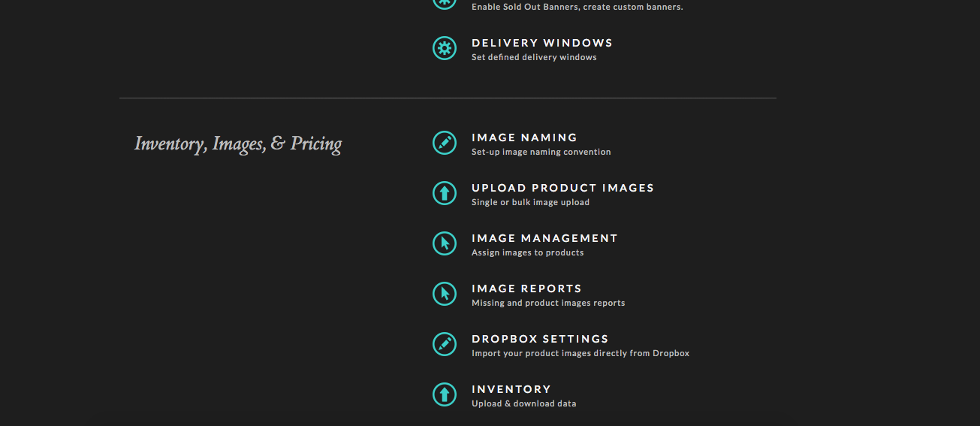Click 'Enable Sold Out Banners, create custom banners.' text
980x426 pixels.
click(577, 7)
